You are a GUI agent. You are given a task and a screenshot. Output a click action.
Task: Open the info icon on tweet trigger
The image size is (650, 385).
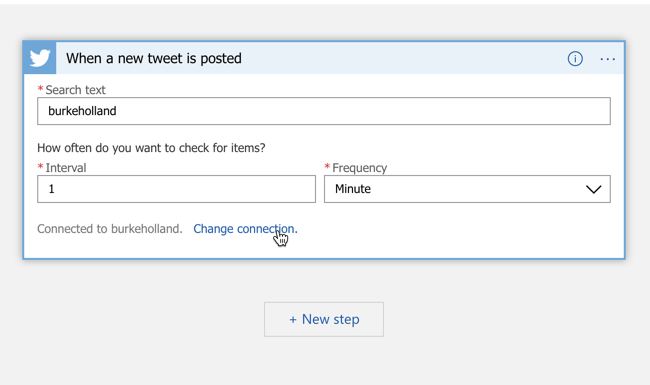click(575, 59)
